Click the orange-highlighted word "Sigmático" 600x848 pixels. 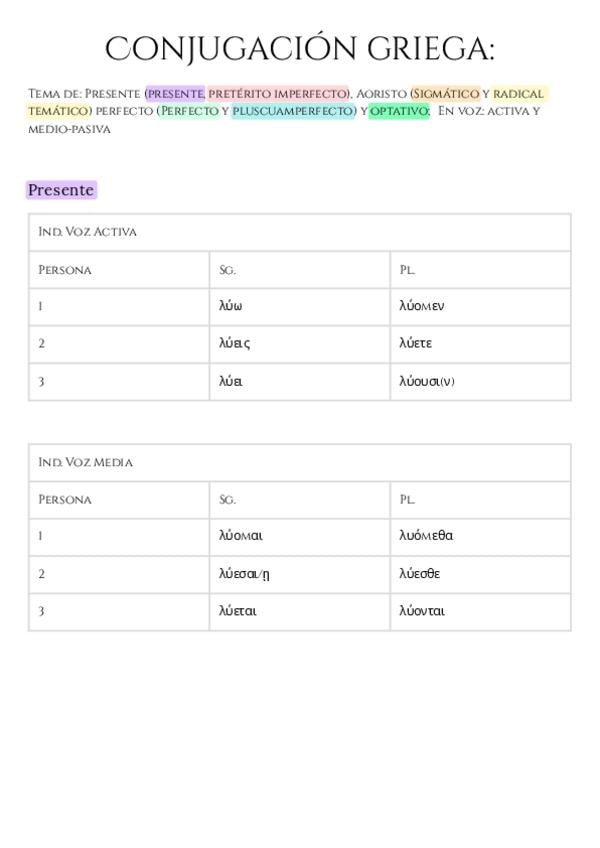(x=446, y=94)
